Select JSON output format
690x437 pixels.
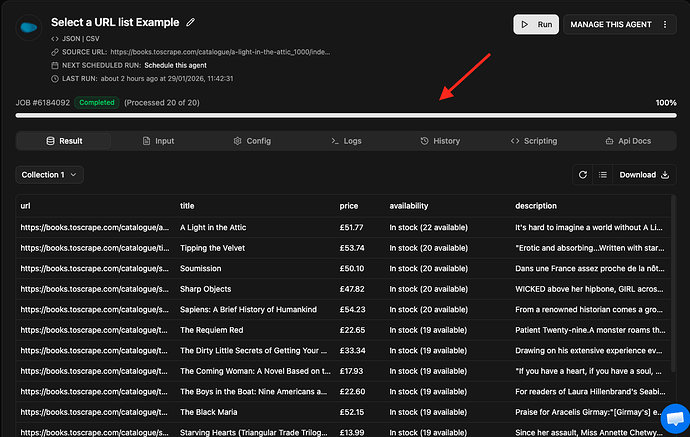tap(70, 39)
